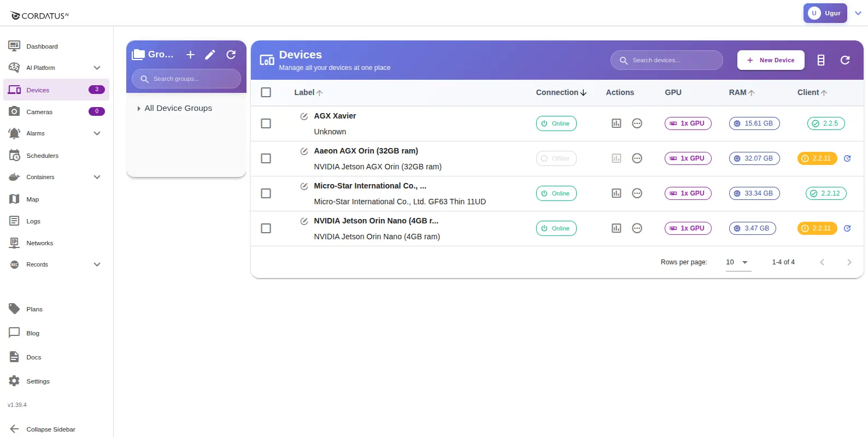The height and width of the screenshot is (437, 868).
Task: Sort by Label column arrow
Action: click(x=320, y=93)
